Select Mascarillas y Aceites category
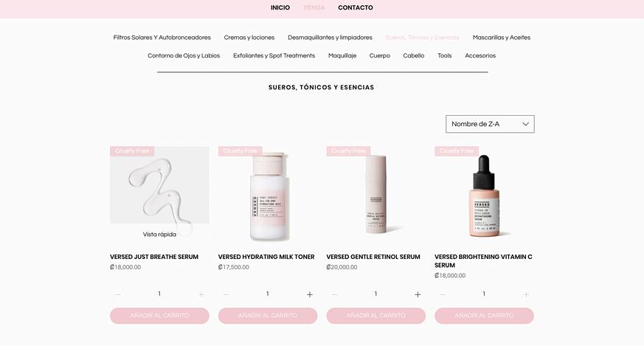The image size is (644, 346). point(502,38)
